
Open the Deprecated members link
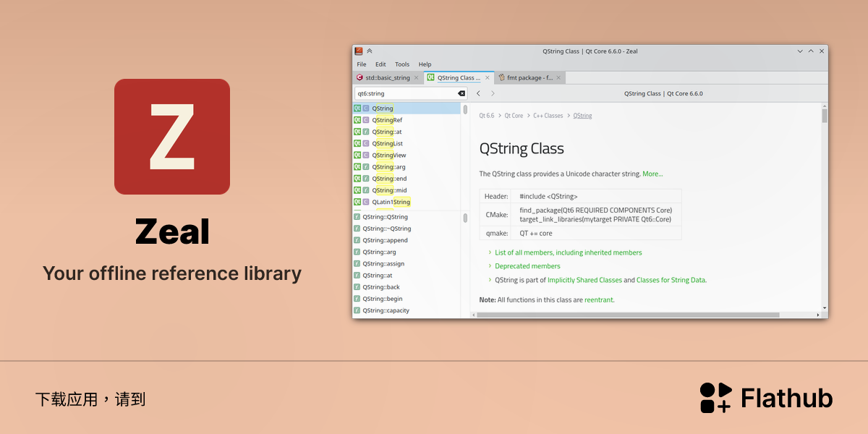coord(527,266)
